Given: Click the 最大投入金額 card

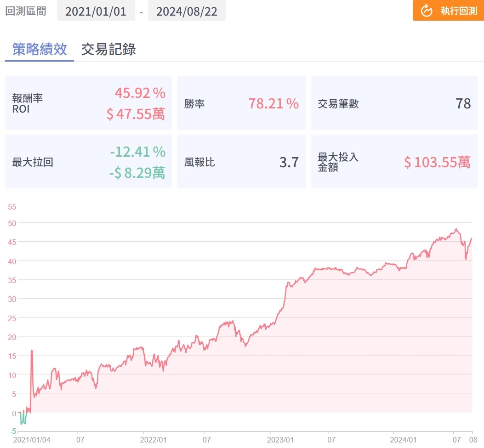Looking at the screenshot, I should click(394, 162).
